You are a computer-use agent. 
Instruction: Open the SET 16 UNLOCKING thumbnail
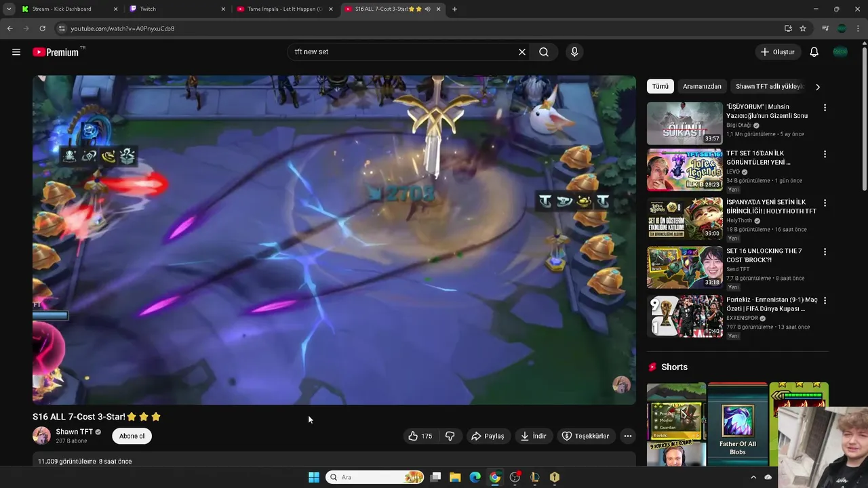pyautogui.click(x=684, y=267)
